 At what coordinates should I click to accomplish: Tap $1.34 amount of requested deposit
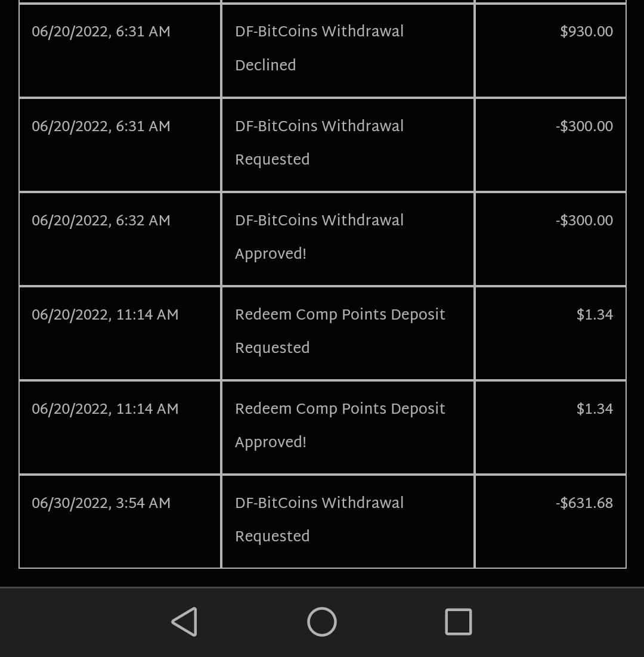pyautogui.click(x=595, y=315)
